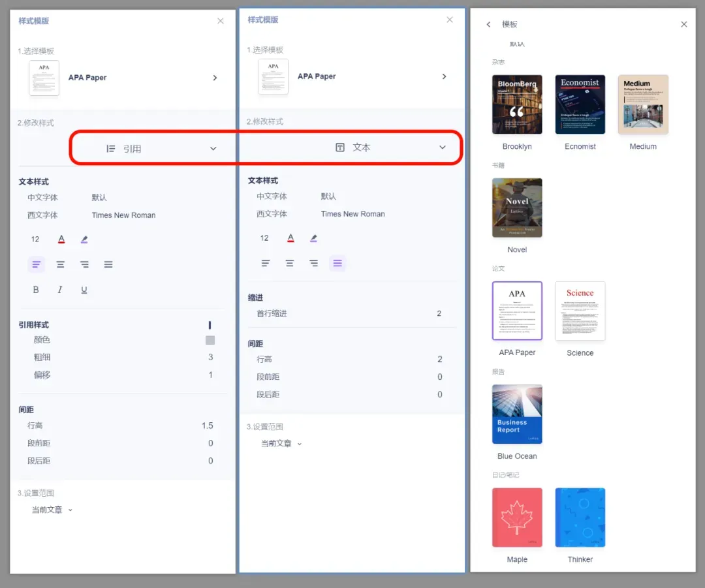Select font color icon in middle panel
Image resolution: width=705 pixels, height=588 pixels.
coord(291,238)
